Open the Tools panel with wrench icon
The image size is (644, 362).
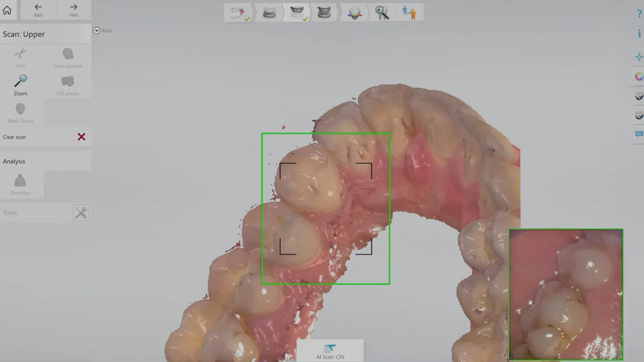point(80,213)
